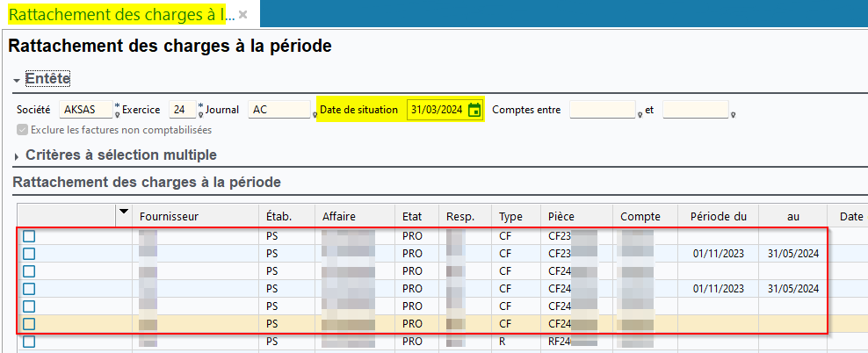Sort by the Fournisseur column header
The image size is (868, 353).
[x=169, y=216]
